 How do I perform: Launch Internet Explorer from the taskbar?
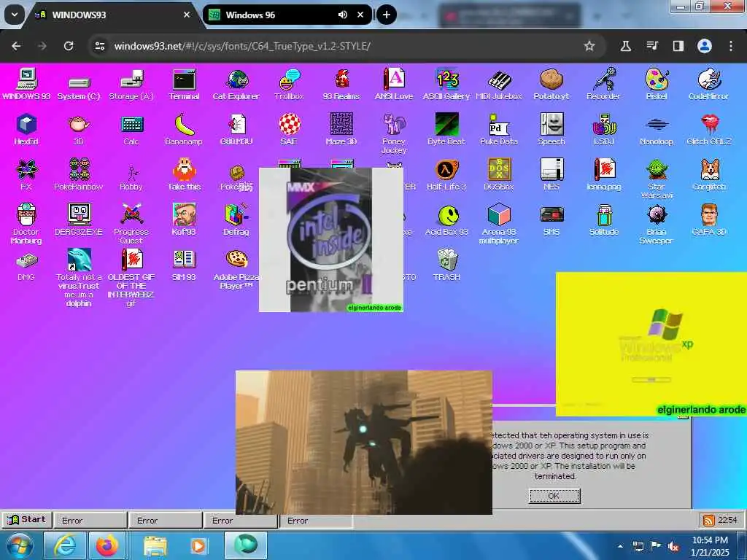coord(65,545)
